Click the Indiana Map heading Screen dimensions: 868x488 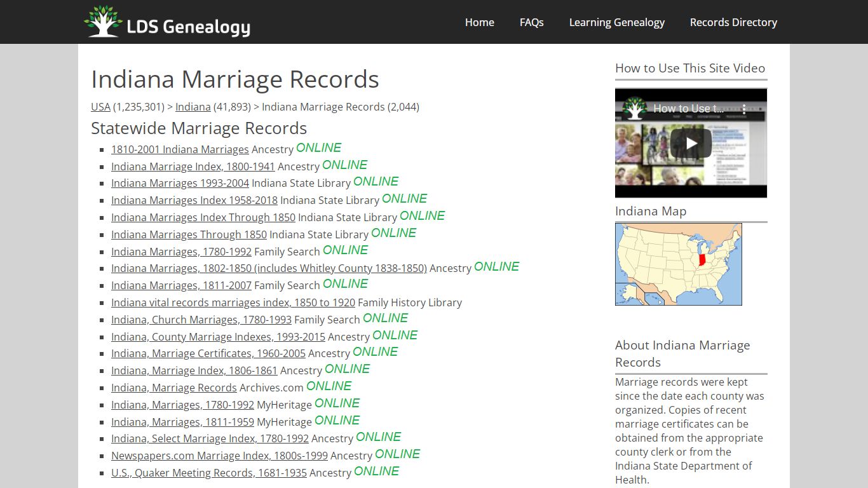[x=651, y=211]
